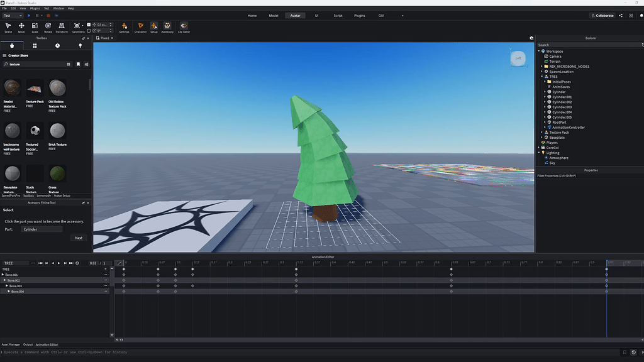The width and height of the screenshot is (644, 362).
Task: Open the File menu
Action: coord(4,8)
